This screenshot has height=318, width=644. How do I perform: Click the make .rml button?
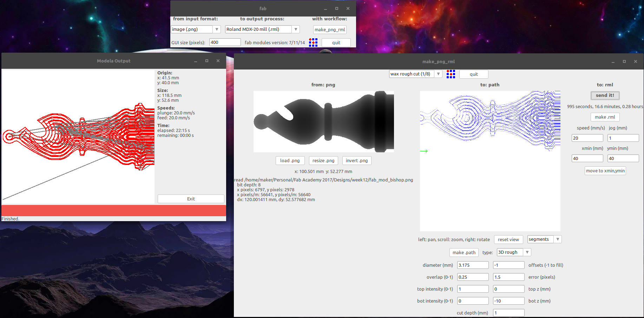coord(605,117)
